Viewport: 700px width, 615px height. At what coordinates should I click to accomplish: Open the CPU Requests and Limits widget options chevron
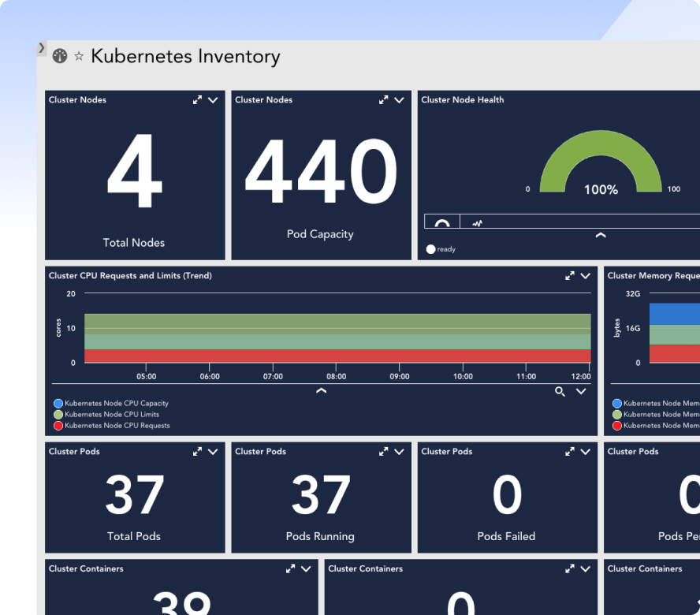coord(585,276)
